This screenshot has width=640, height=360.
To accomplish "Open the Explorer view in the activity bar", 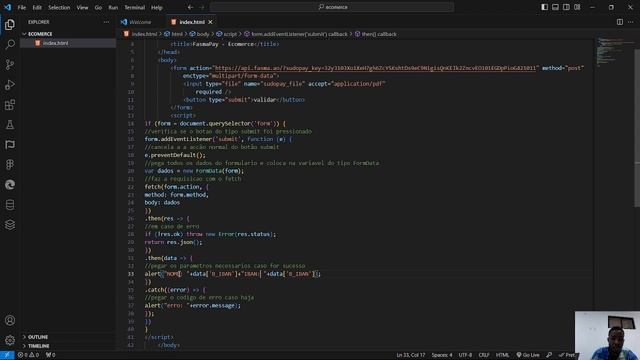I will pos(10,24).
